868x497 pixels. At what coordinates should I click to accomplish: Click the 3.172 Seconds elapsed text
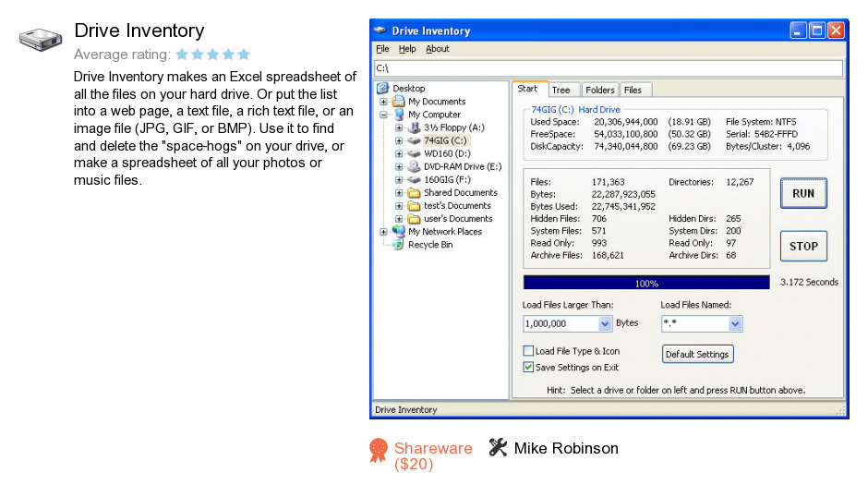(809, 282)
